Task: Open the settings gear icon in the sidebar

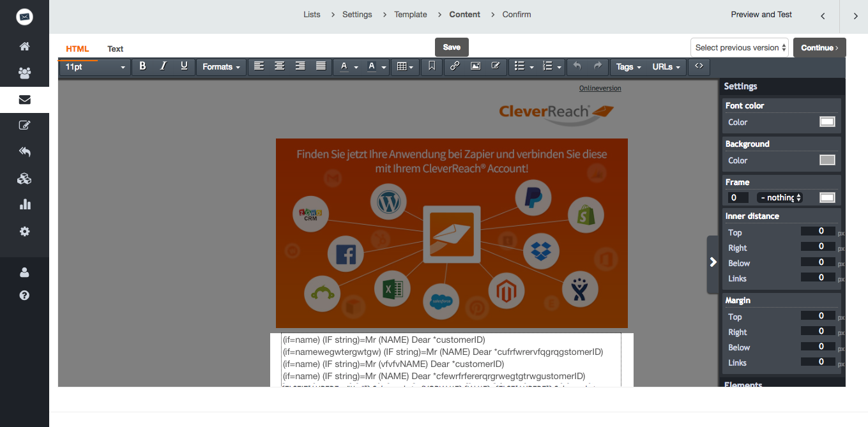Action: pos(24,232)
